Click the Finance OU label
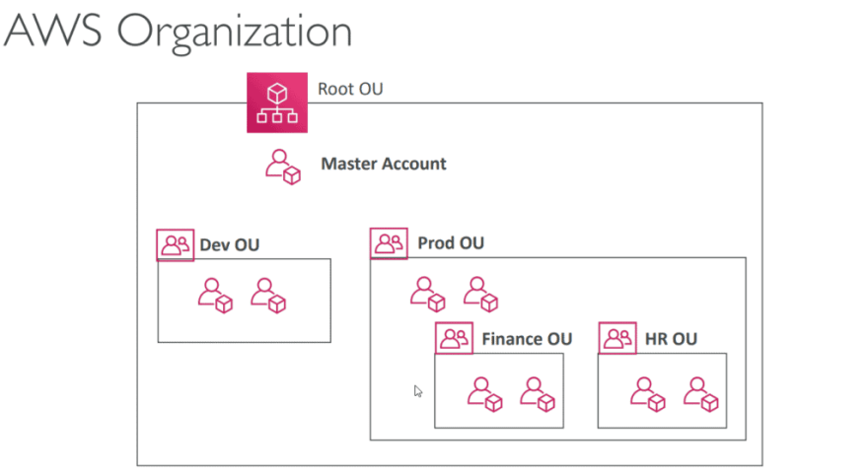 527,339
